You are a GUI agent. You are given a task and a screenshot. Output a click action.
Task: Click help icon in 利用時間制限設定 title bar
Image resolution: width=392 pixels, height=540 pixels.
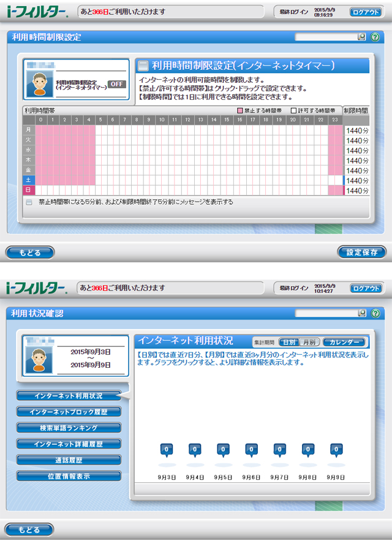coord(374,37)
